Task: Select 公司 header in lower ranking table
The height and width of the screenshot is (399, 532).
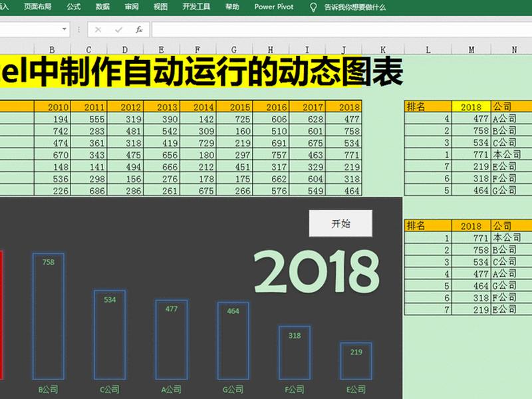Action: 511,225
